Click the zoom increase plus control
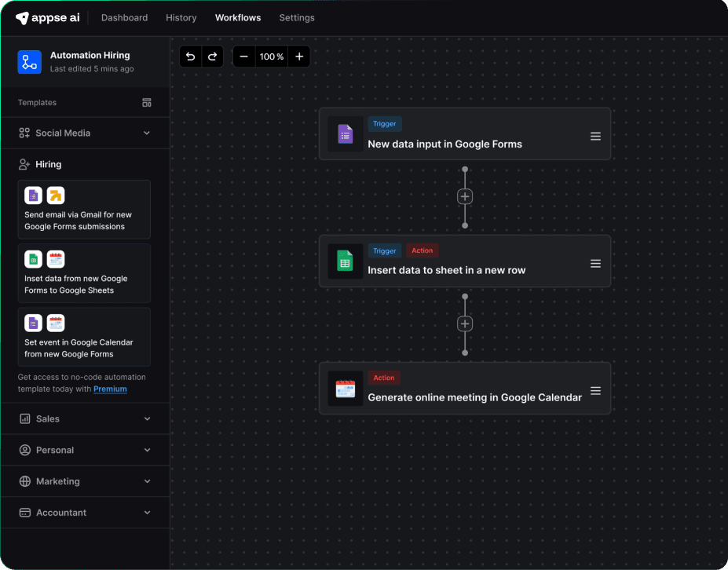The width and height of the screenshot is (728, 570). pos(299,57)
